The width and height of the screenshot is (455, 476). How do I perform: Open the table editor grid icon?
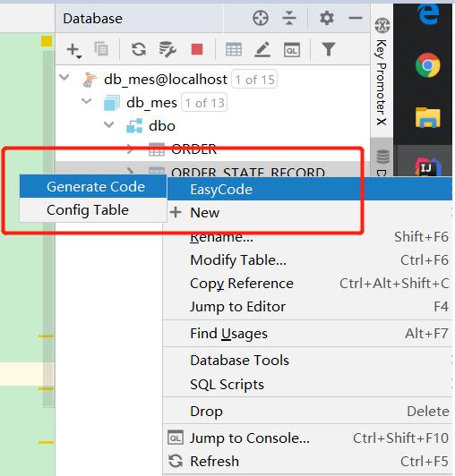(234, 49)
